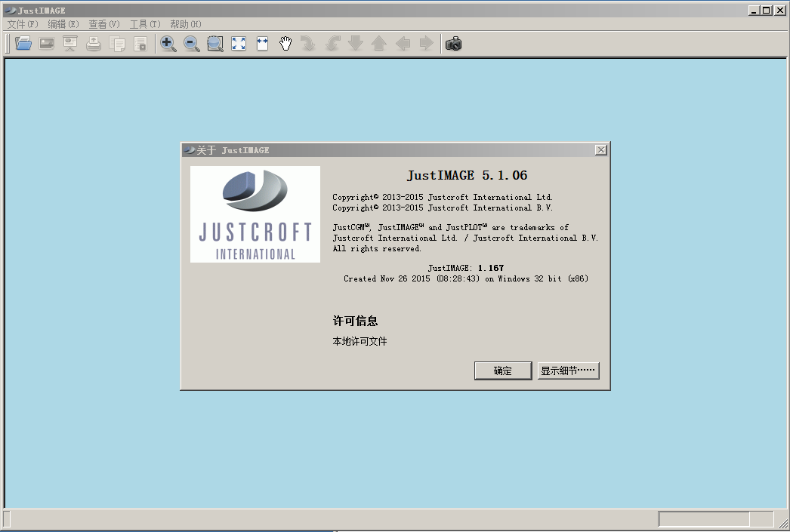Click the 本地许可文件 license text
The width and height of the screenshot is (790, 532).
tap(360, 341)
